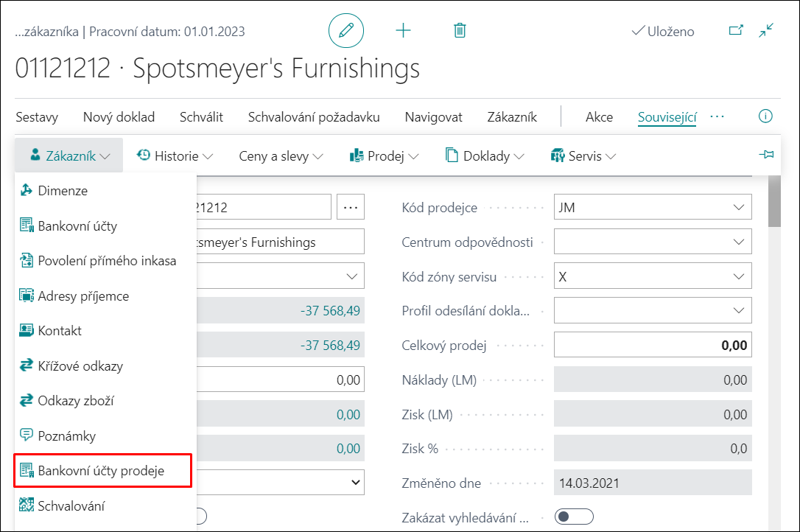Image resolution: width=800 pixels, height=532 pixels.
Task: Click the Celkový prodej value field
Action: 653,345
